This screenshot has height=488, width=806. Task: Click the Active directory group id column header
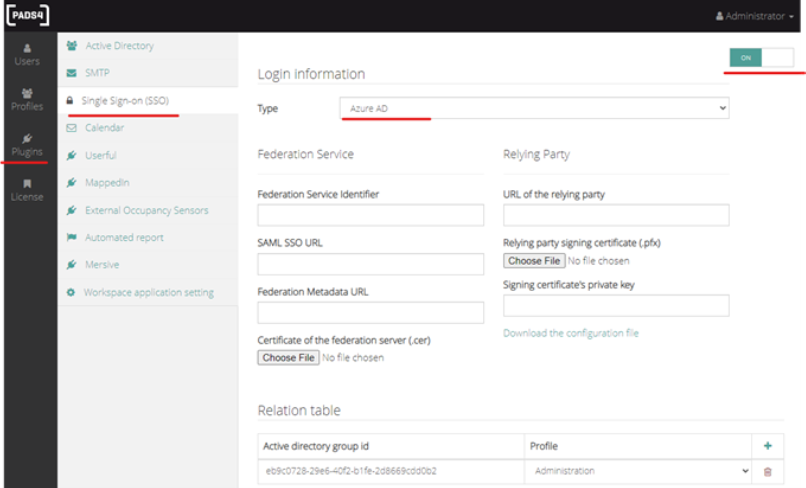coord(316,446)
